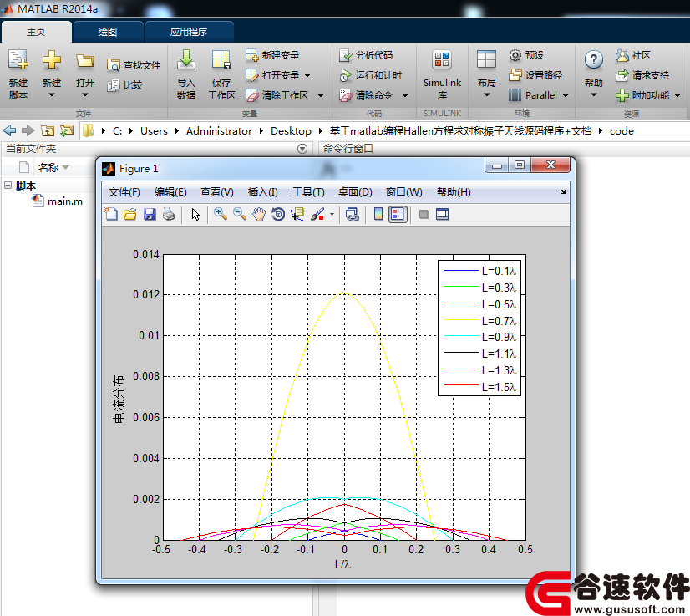The width and height of the screenshot is (690, 616).
Task: Open 文件(F) menu in Figure 1
Action: 124,192
